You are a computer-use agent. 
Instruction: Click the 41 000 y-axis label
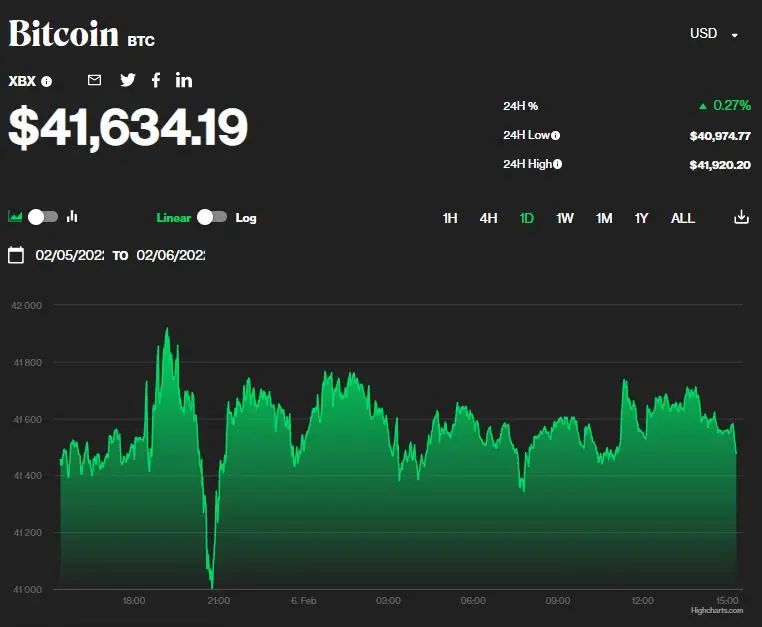point(28,590)
